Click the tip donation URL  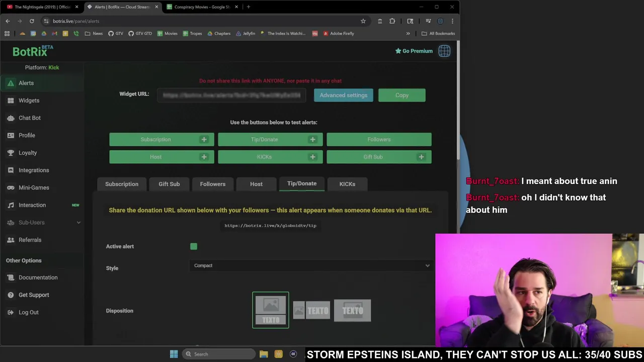[270, 226]
